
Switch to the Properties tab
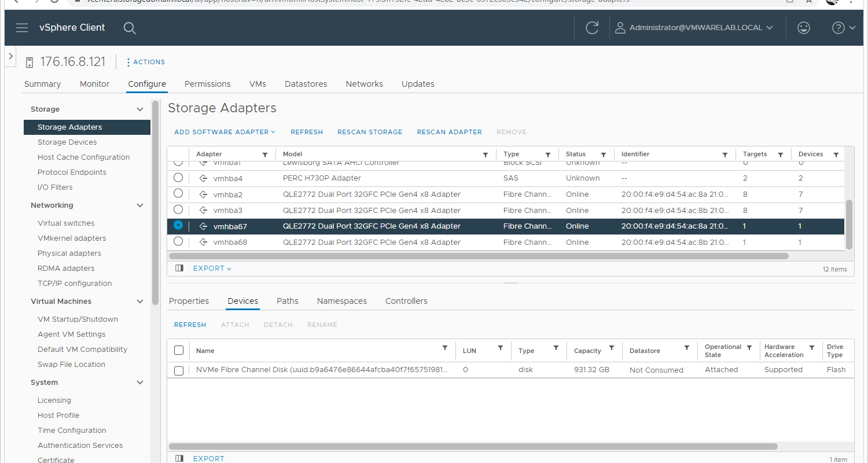point(189,301)
